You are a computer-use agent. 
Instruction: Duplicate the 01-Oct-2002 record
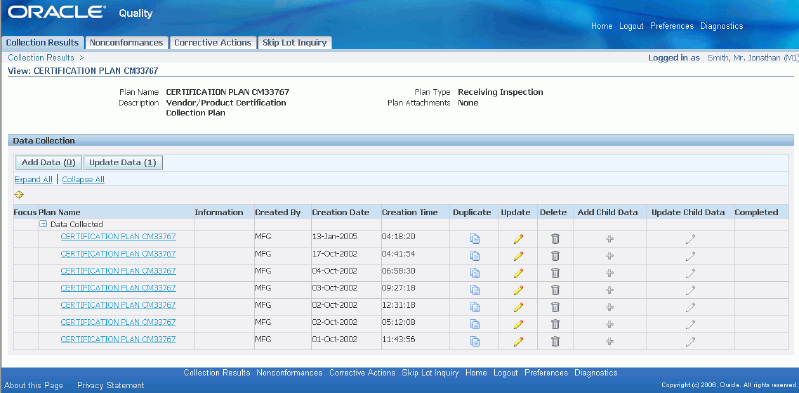point(474,342)
